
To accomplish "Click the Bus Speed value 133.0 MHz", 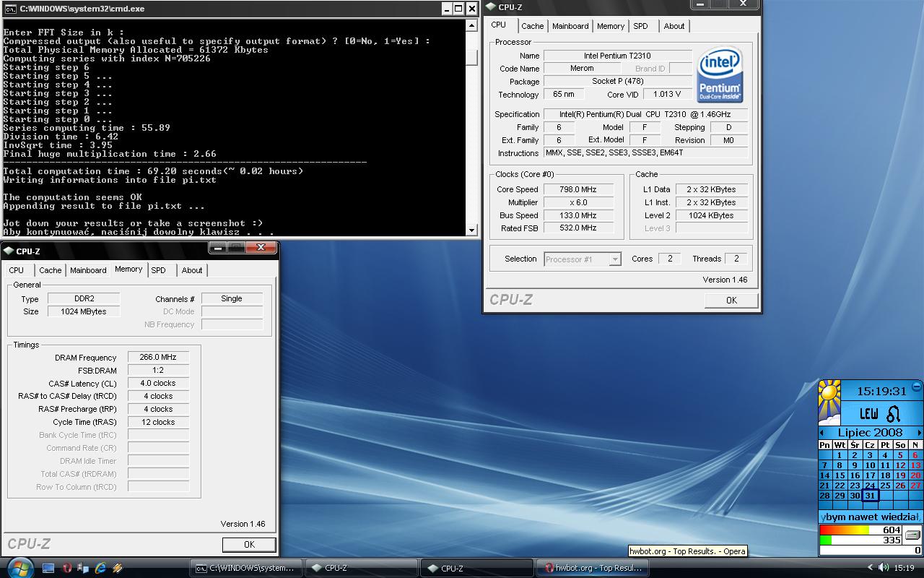I will [x=578, y=215].
